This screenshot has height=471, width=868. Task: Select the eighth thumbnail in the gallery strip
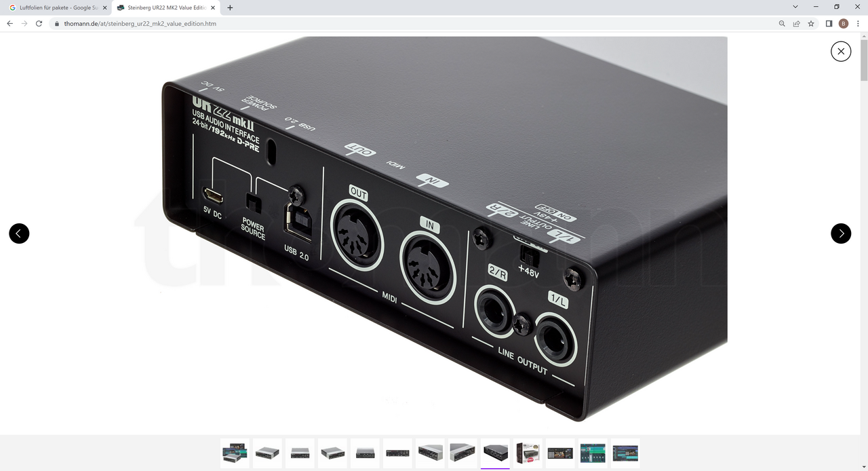click(462, 453)
